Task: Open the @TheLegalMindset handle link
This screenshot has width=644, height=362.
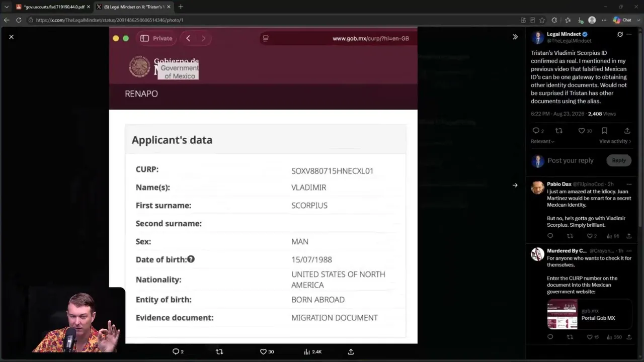Action: pyautogui.click(x=569, y=41)
